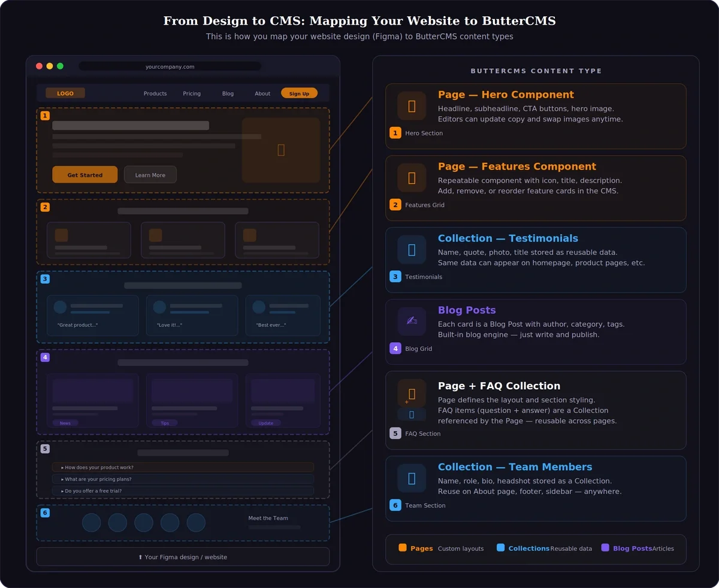Click the hero image placeholder in mockup
The height and width of the screenshot is (588, 719).
[281, 150]
